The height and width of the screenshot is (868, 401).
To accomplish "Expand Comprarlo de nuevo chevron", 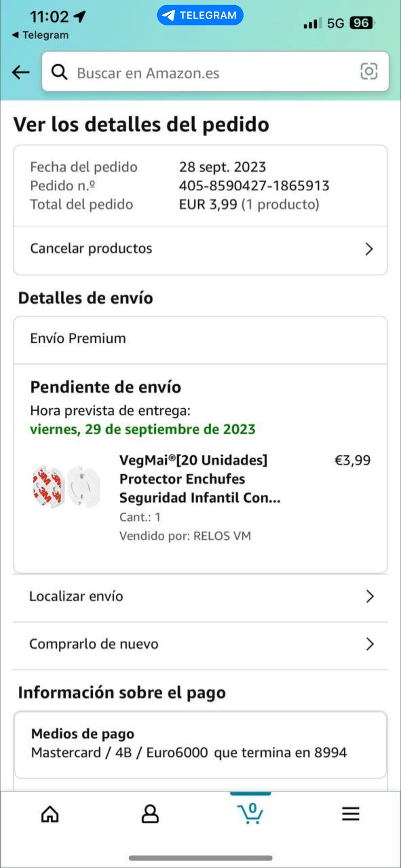I will click(x=370, y=644).
